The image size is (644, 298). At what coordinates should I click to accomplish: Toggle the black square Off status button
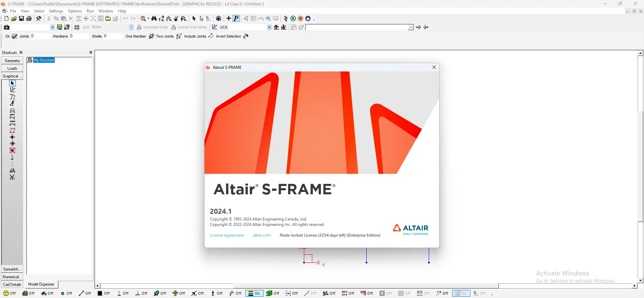[x=104, y=293]
